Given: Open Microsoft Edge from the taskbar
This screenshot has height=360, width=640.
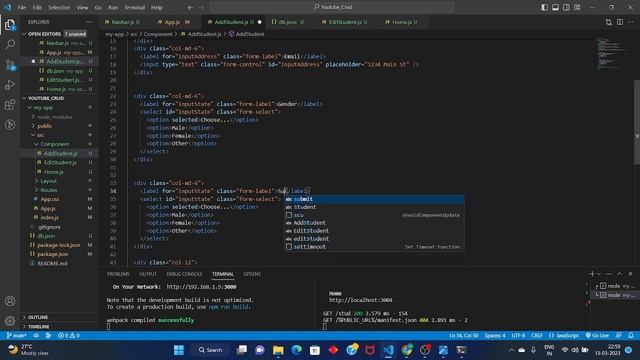Looking at the screenshot, I should pyautogui.click(x=297, y=350).
